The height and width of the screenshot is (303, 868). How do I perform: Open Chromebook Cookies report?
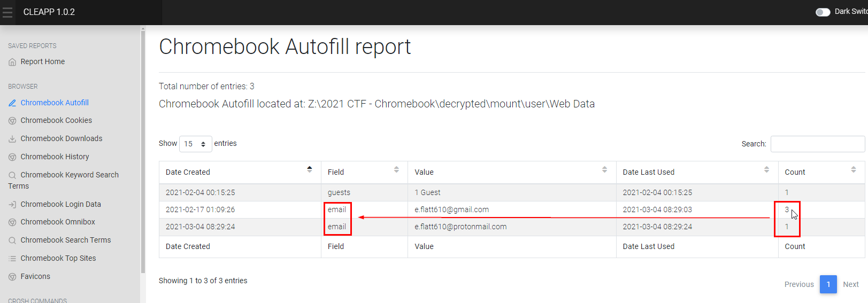point(56,121)
